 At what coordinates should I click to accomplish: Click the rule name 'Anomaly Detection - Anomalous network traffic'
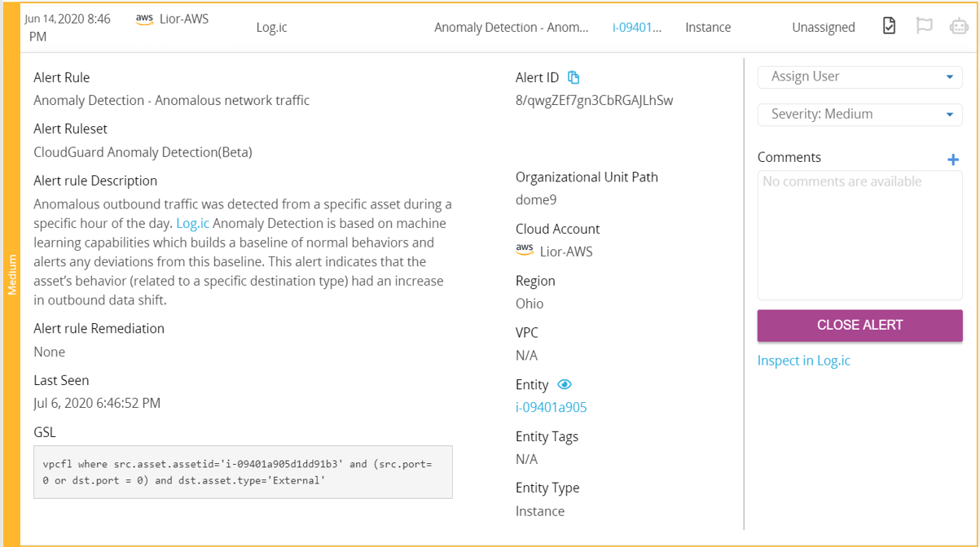tap(172, 100)
